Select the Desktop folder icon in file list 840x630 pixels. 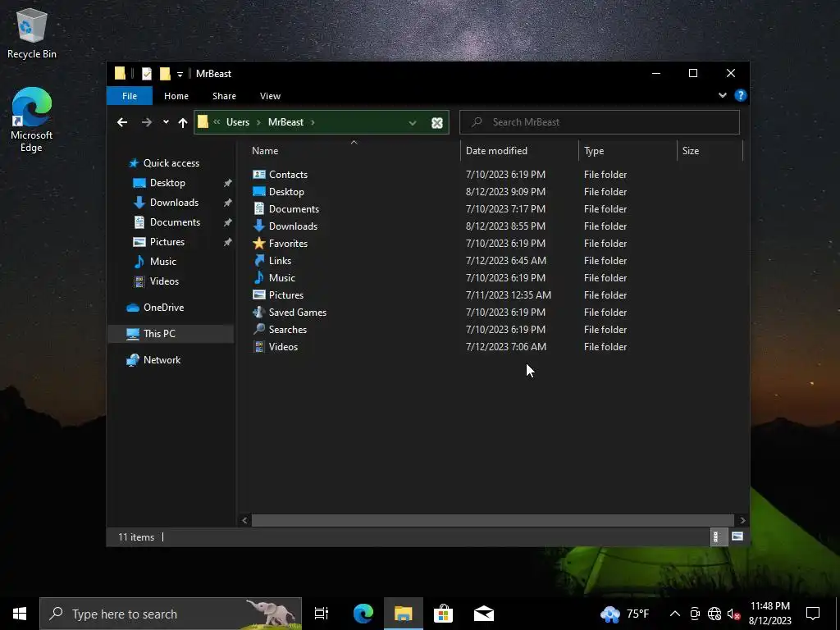coord(259,191)
